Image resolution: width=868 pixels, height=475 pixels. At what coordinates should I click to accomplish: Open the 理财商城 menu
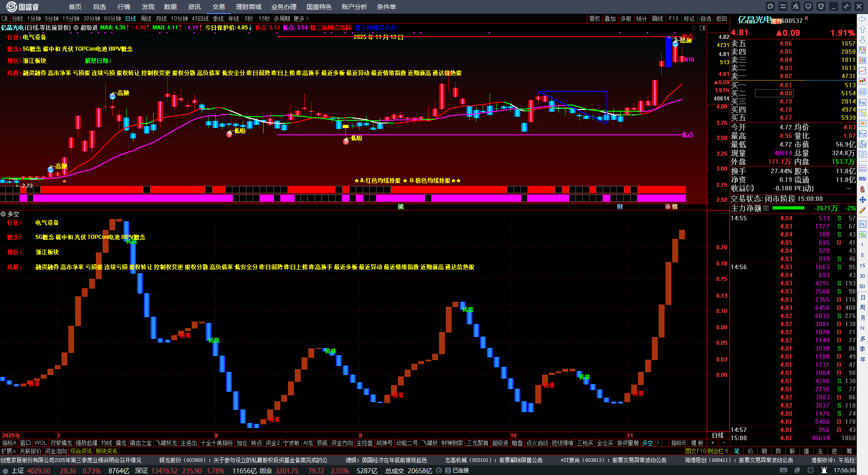tap(249, 7)
